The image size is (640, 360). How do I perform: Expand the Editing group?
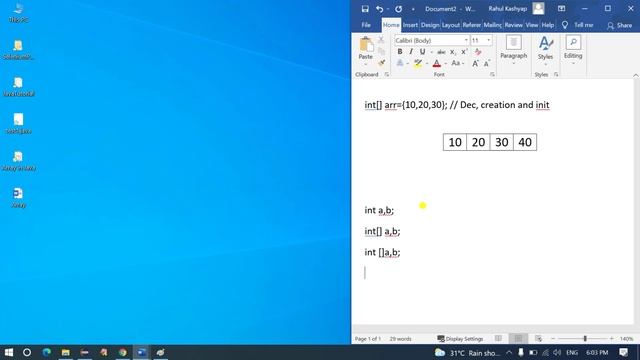coord(573,51)
